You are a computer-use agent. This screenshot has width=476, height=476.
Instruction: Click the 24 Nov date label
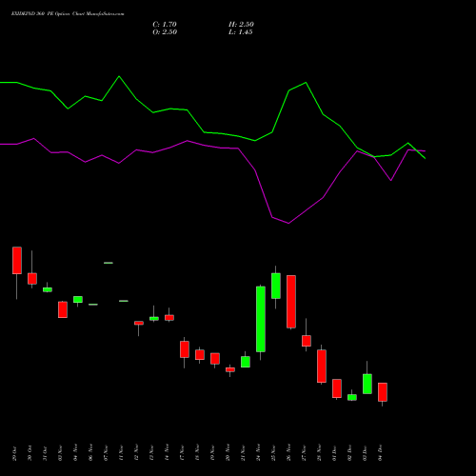pyautogui.click(x=258, y=453)
